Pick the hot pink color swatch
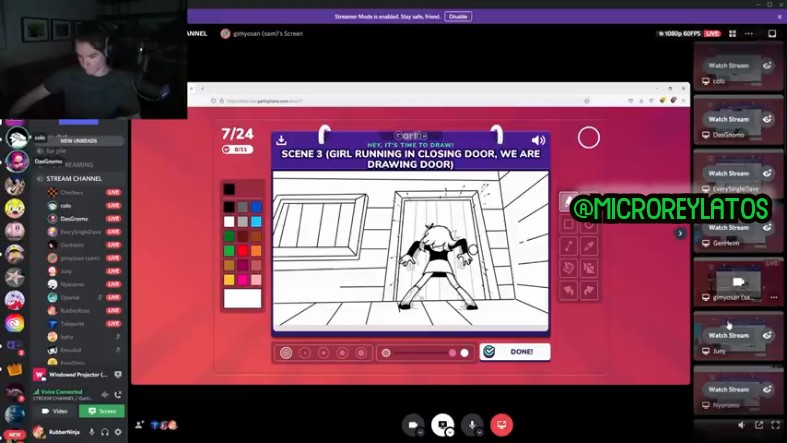Viewport: 787px width, 443px height. [x=243, y=279]
